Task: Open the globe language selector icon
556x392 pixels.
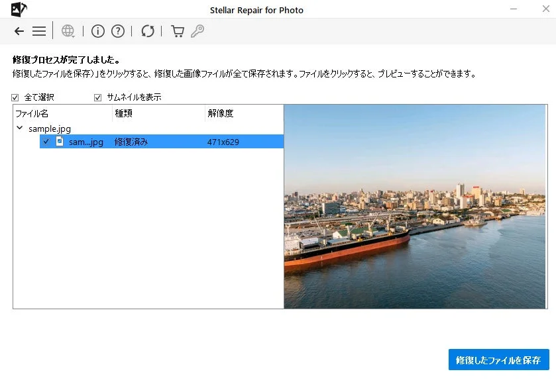Action: [68, 31]
